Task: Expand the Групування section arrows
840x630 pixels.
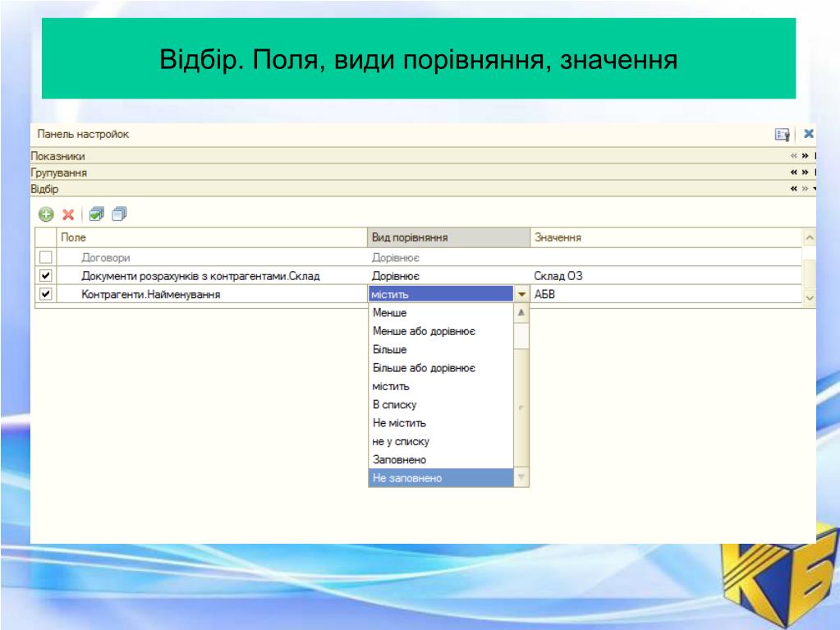Action: tap(799, 172)
